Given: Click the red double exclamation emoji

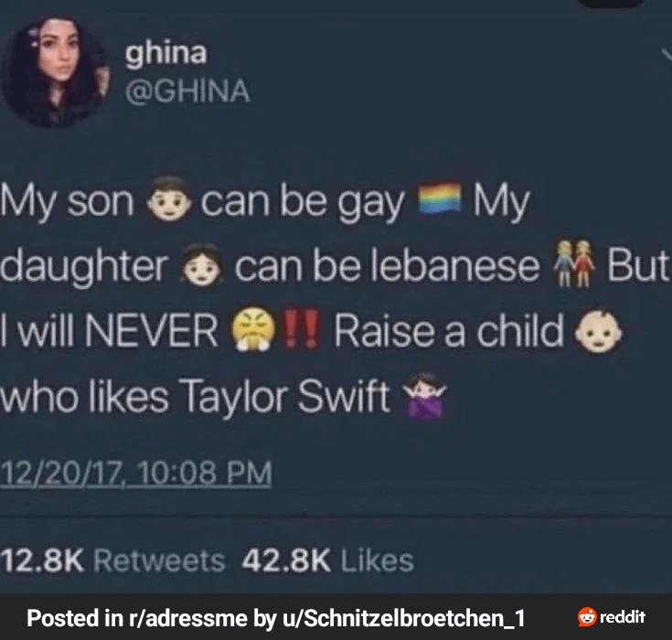Looking at the screenshot, I should (303, 328).
